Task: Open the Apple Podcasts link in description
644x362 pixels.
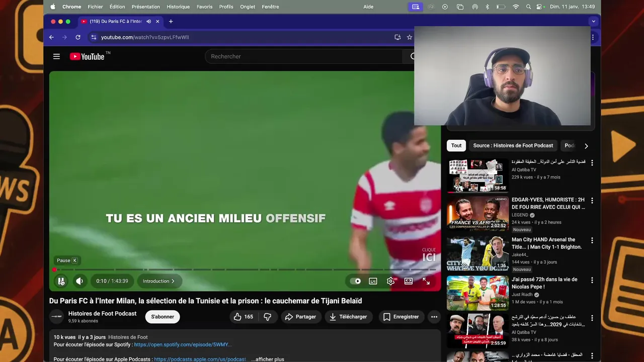Action: point(200,359)
